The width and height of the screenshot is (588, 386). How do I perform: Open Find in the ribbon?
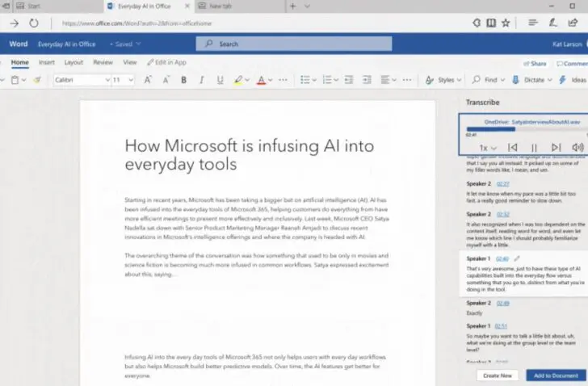pyautogui.click(x=488, y=80)
